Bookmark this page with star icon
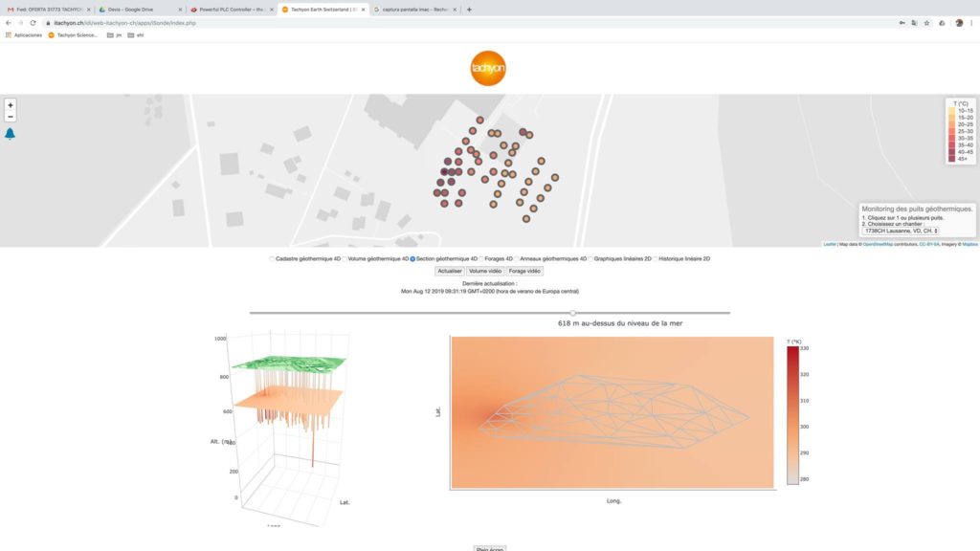This screenshot has width=980, height=551. 926,23
